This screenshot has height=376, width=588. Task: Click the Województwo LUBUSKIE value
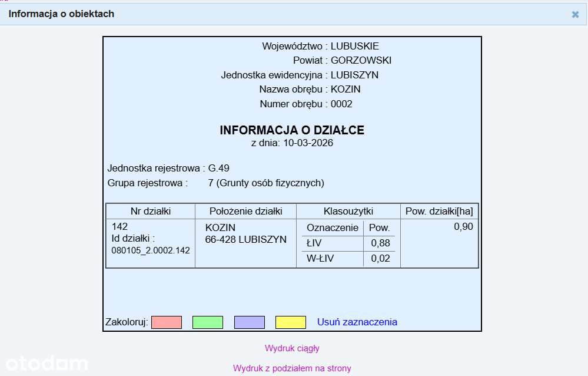click(355, 46)
